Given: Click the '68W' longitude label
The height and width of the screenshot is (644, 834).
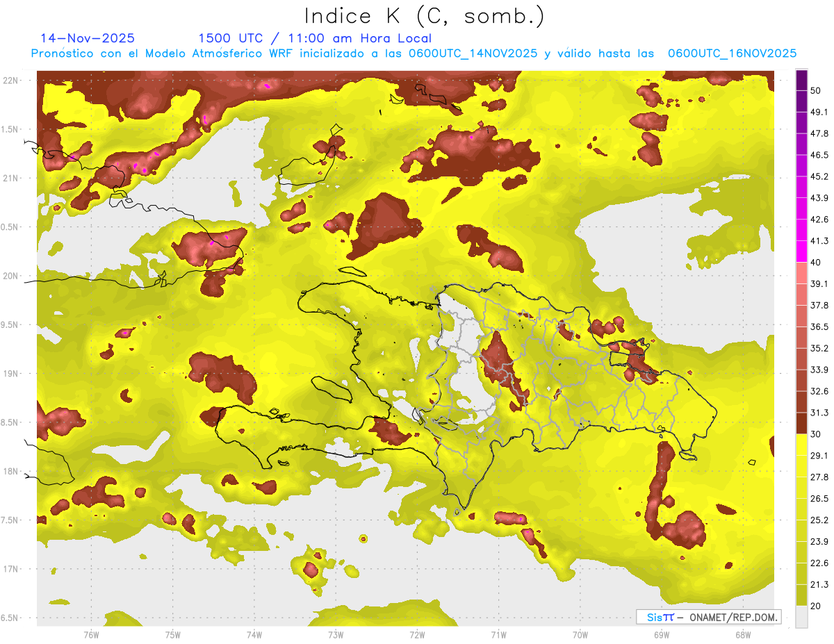Looking at the screenshot, I should coord(742,635).
